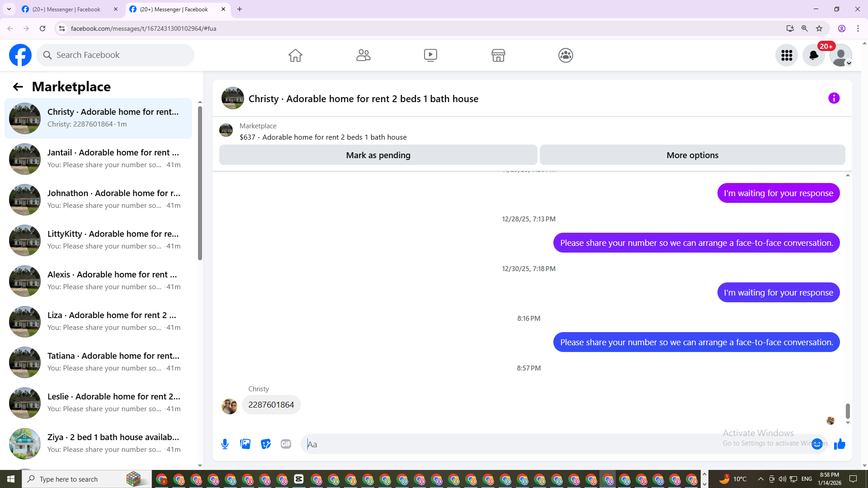The height and width of the screenshot is (488, 868).
Task: Send a thumbs-up like
Action: (840, 444)
